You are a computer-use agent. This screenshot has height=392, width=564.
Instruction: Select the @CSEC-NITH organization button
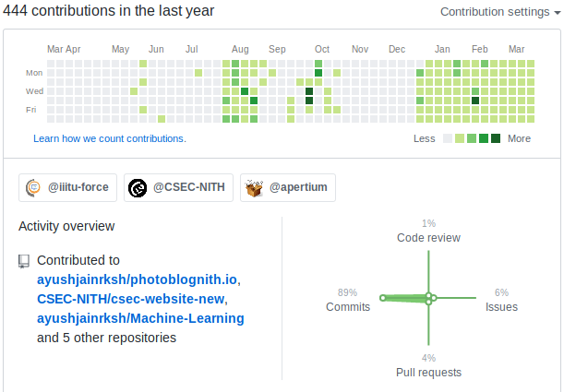[x=178, y=188]
